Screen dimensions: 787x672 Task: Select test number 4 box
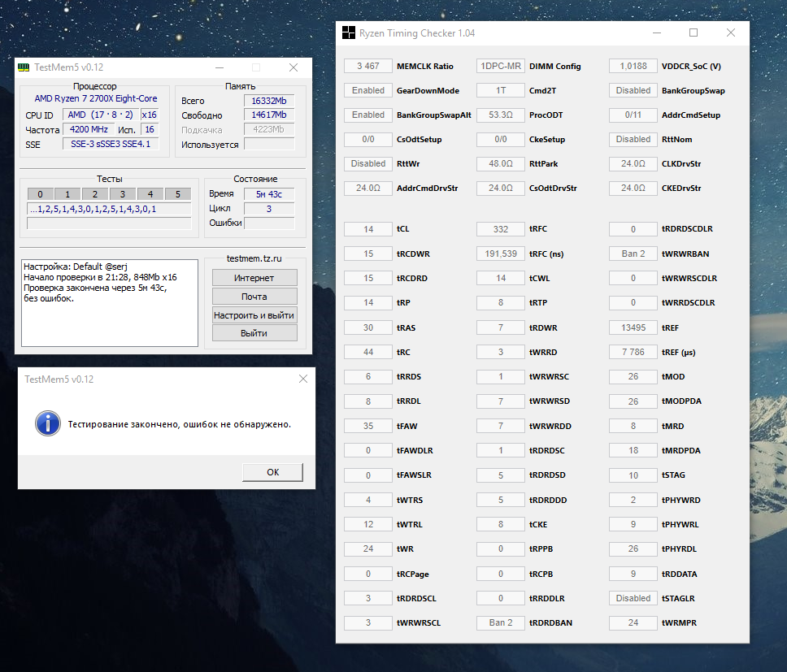150,194
